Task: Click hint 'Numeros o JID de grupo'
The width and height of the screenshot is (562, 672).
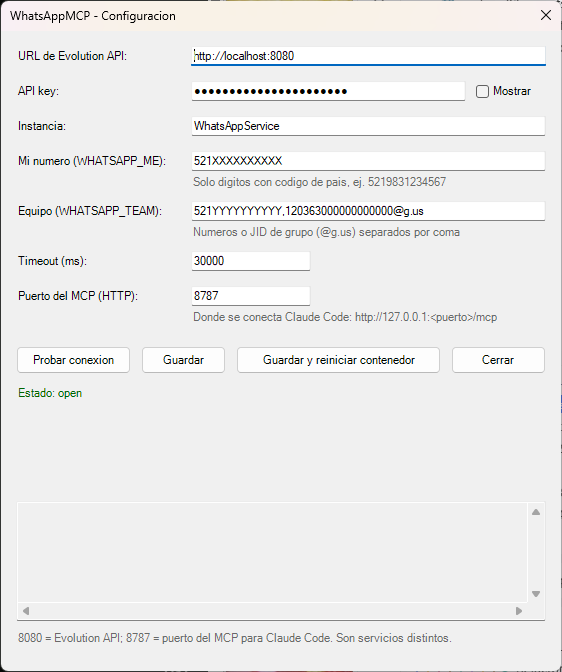Action: [326, 232]
